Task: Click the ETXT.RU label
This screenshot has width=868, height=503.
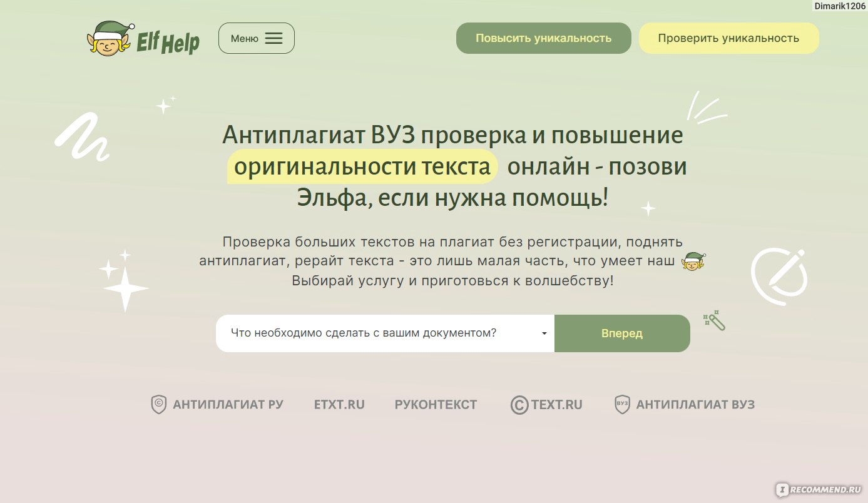Action: pyautogui.click(x=339, y=405)
